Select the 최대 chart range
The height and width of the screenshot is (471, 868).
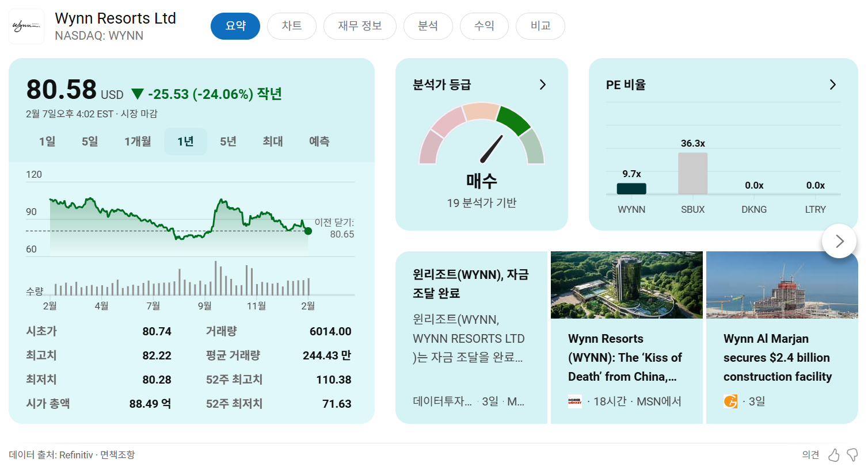(273, 141)
